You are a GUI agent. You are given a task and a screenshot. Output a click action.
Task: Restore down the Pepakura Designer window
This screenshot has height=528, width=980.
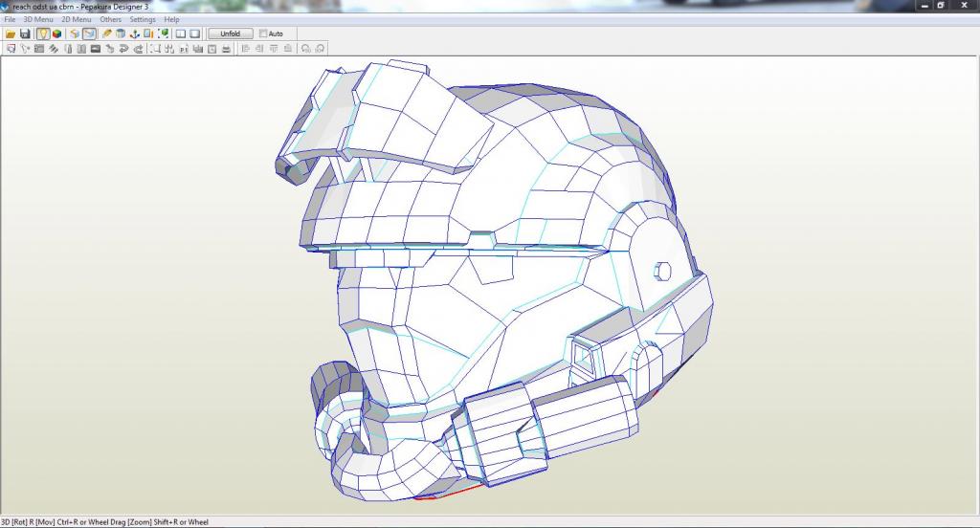942,6
